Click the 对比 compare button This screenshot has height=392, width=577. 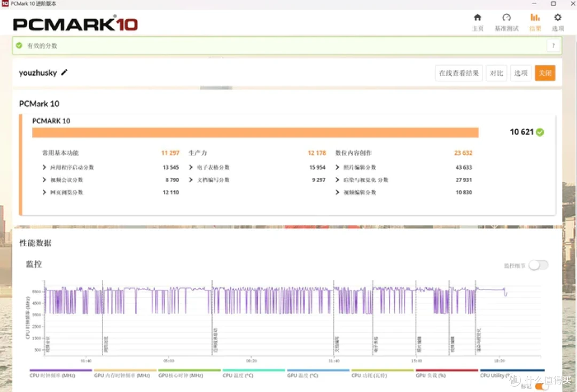[x=496, y=73]
